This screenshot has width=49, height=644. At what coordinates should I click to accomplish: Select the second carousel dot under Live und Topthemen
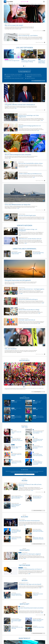click(x=24, y=66)
